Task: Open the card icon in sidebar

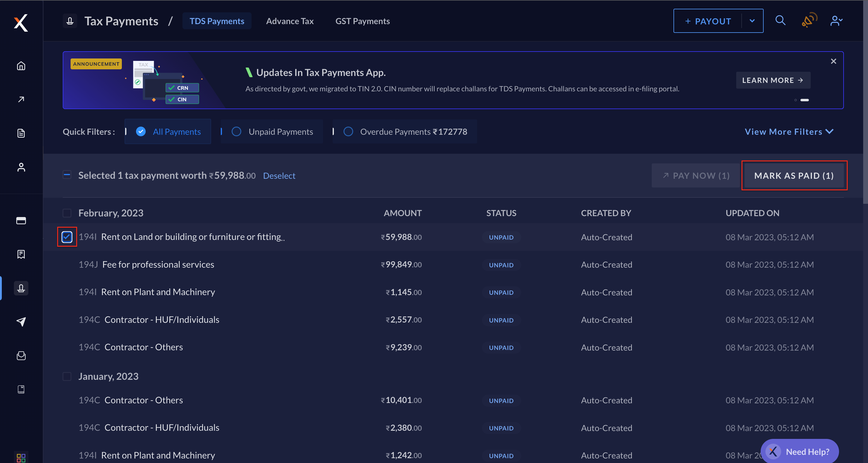Action: 21,221
